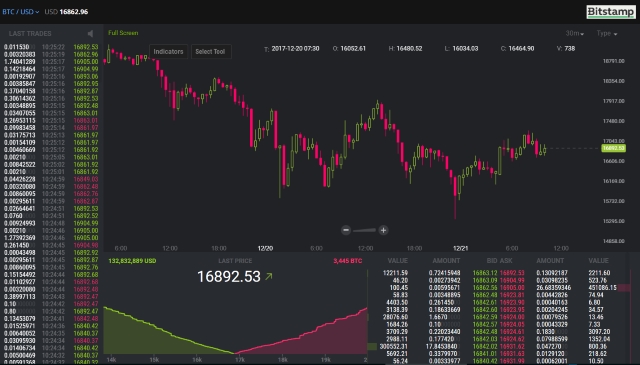Select the last trade with amount 0.26933115
Image resolution: width=640 pixels, height=365 pixels.
pyautogui.click(x=51, y=120)
